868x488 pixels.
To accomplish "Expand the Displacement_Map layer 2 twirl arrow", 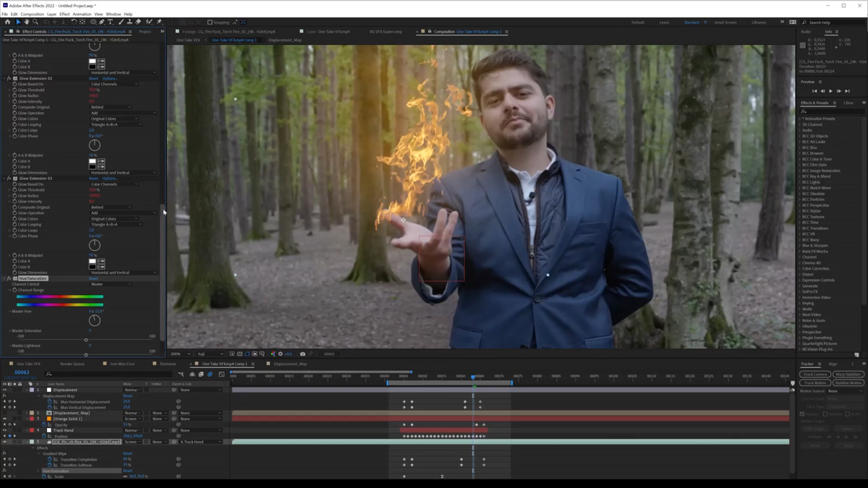I will click(x=27, y=414).
